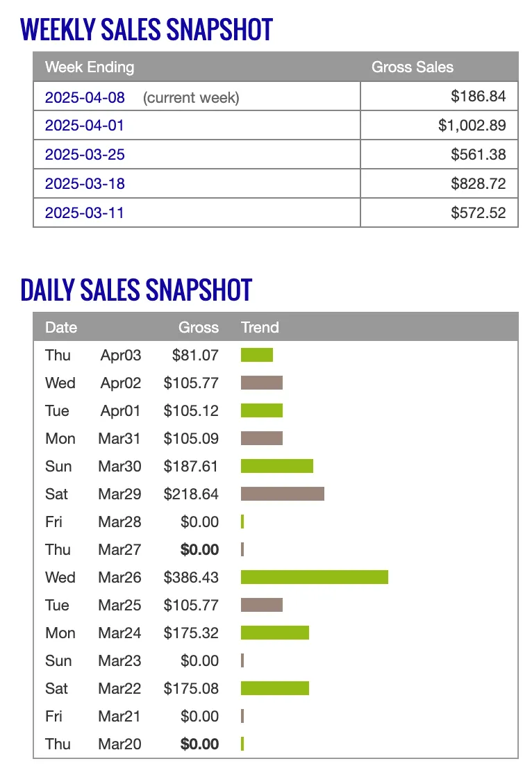Open the 2025-04-08 current week link
Image resolution: width=532 pixels, height=775 pixels.
85,97
